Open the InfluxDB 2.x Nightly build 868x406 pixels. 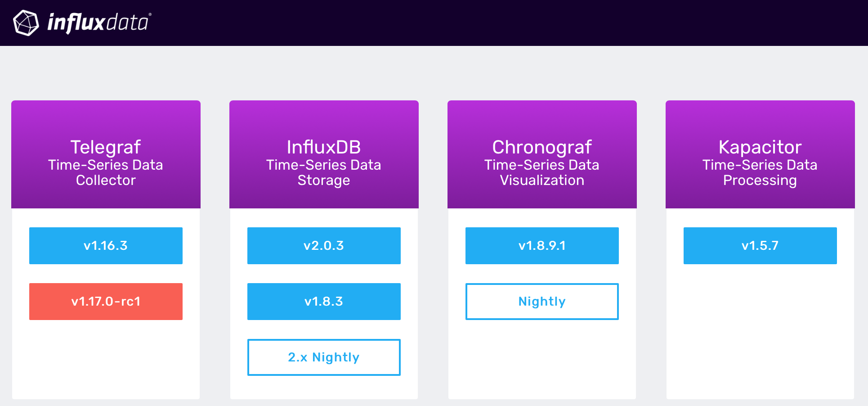point(324,357)
